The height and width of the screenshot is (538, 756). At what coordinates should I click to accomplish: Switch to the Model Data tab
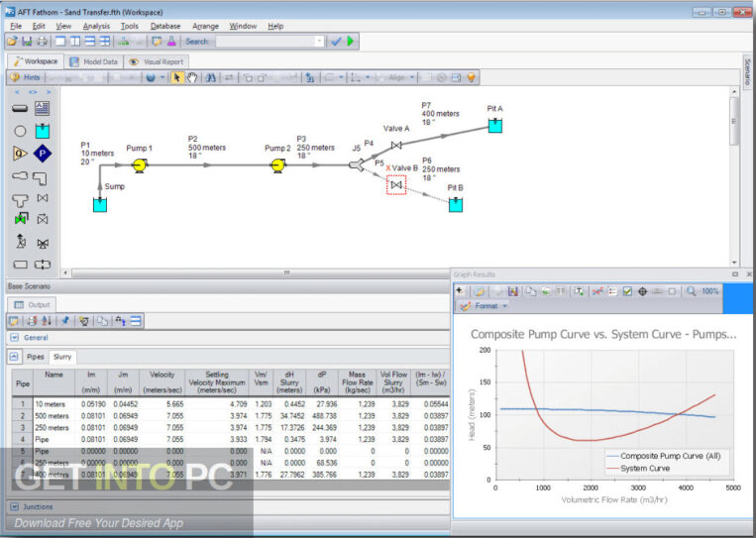click(93, 61)
